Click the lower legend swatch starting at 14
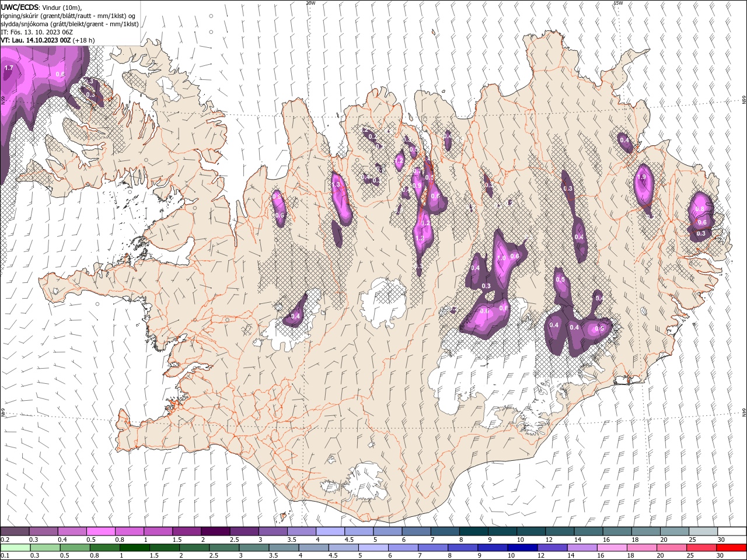Viewport: 747px width, 560px height. pos(582,548)
